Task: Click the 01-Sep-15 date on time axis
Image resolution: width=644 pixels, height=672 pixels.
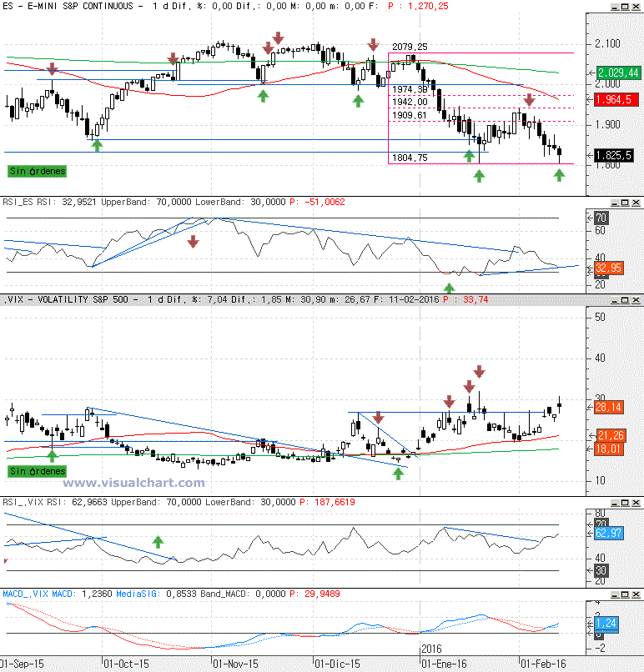Action: coord(22,664)
